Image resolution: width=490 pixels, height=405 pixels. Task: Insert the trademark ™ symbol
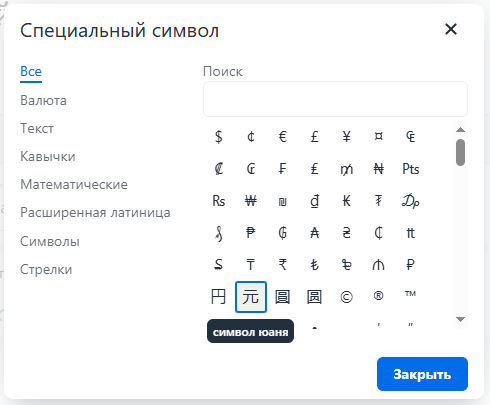coord(411,297)
